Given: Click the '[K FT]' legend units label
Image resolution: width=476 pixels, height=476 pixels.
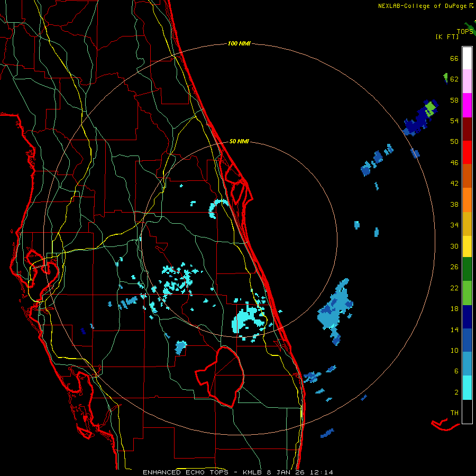Looking at the screenshot, I should click(447, 36).
